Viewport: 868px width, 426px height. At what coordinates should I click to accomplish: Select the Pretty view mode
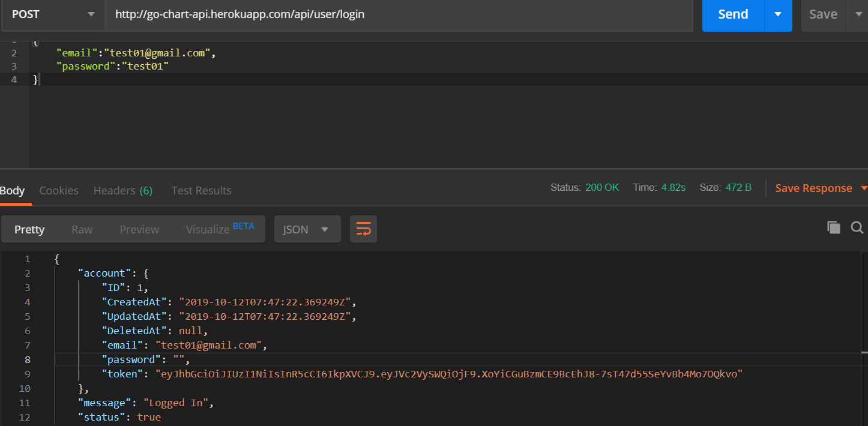[29, 229]
